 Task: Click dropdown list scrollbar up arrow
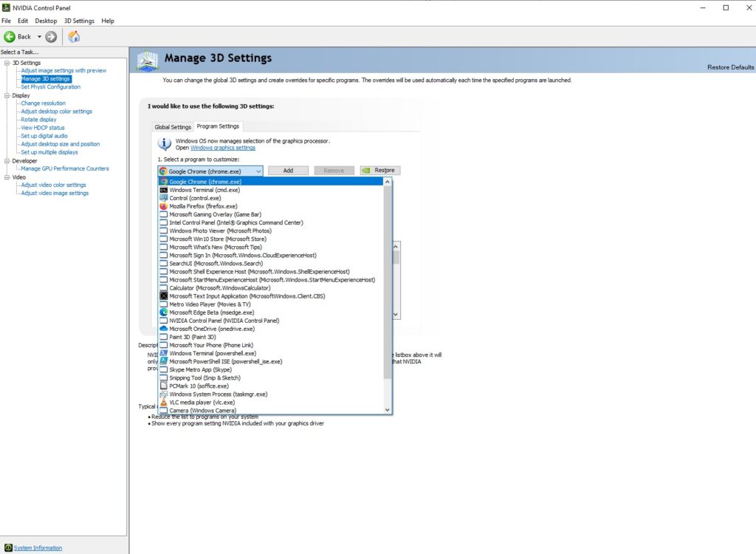tap(387, 182)
